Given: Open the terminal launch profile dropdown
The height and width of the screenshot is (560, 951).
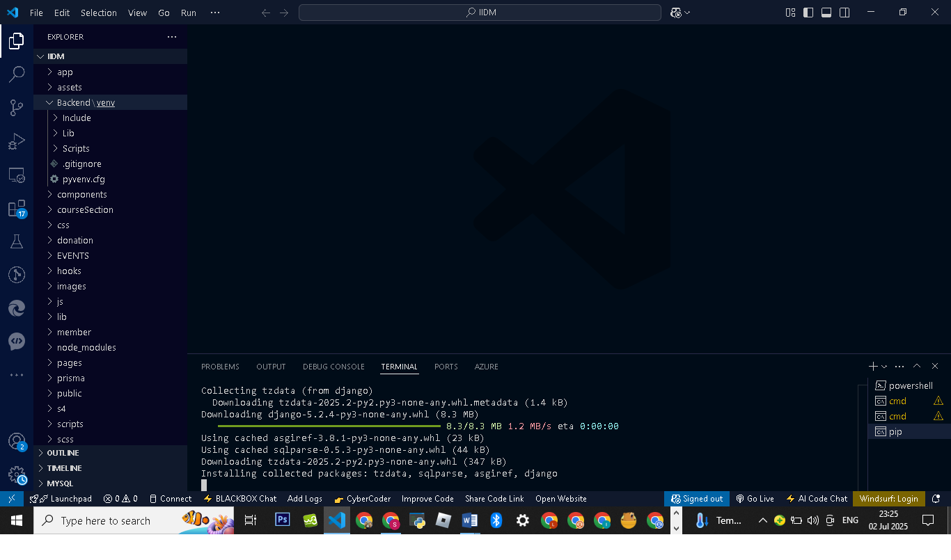Looking at the screenshot, I should click(884, 367).
